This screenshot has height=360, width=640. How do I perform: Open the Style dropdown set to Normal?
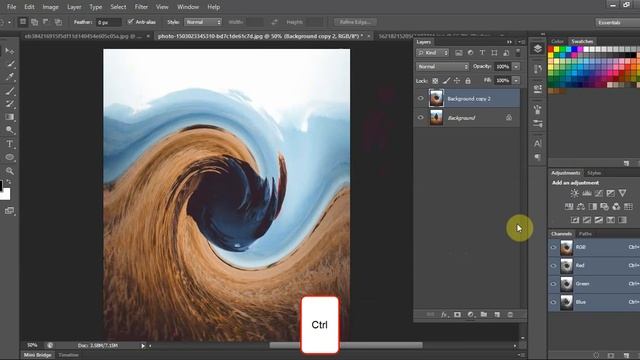203,22
